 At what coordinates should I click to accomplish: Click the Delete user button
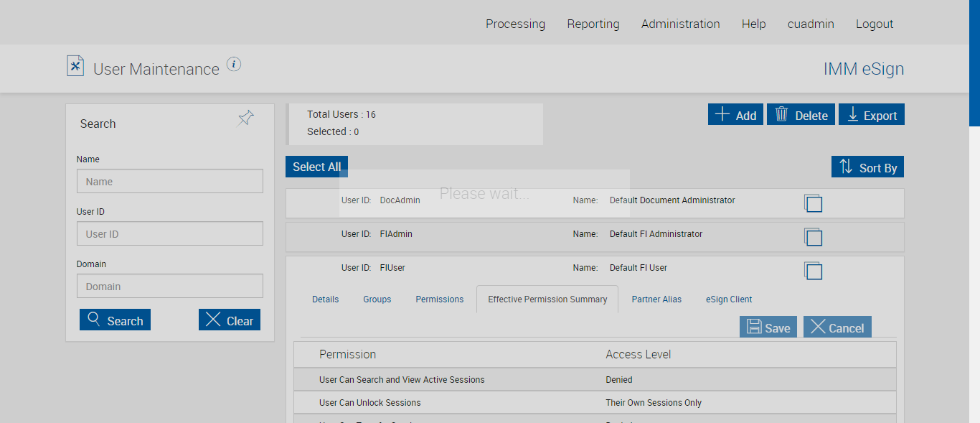tap(801, 115)
